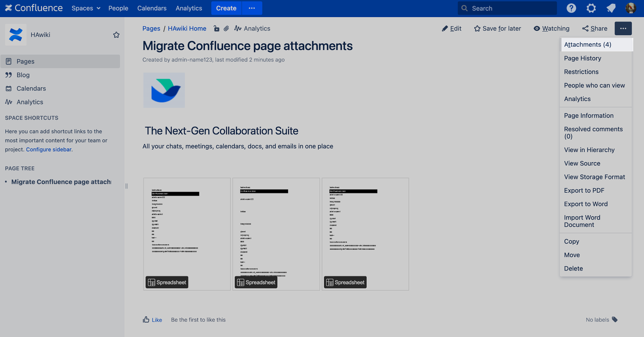Click the help question mark icon

point(571,8)
